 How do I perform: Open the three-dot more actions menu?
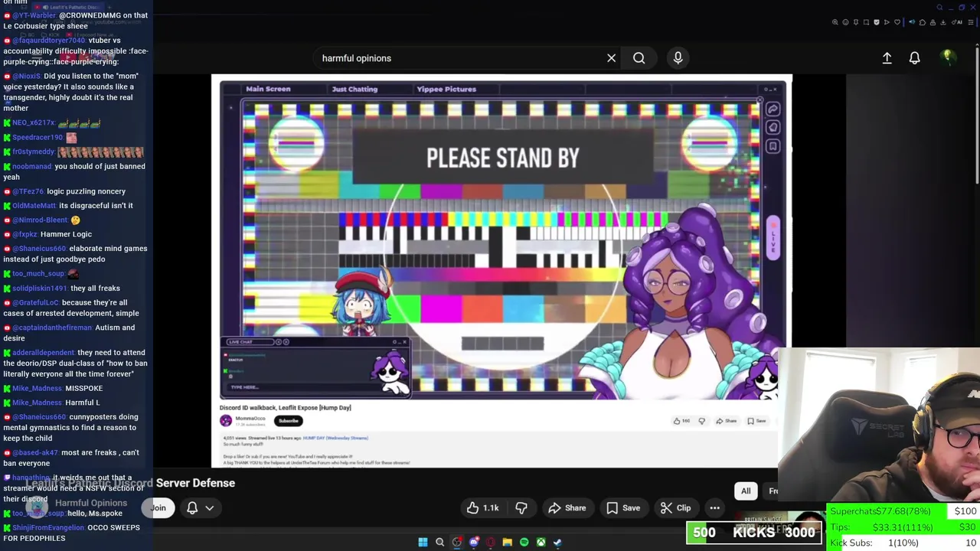click(x=714, y=508)
